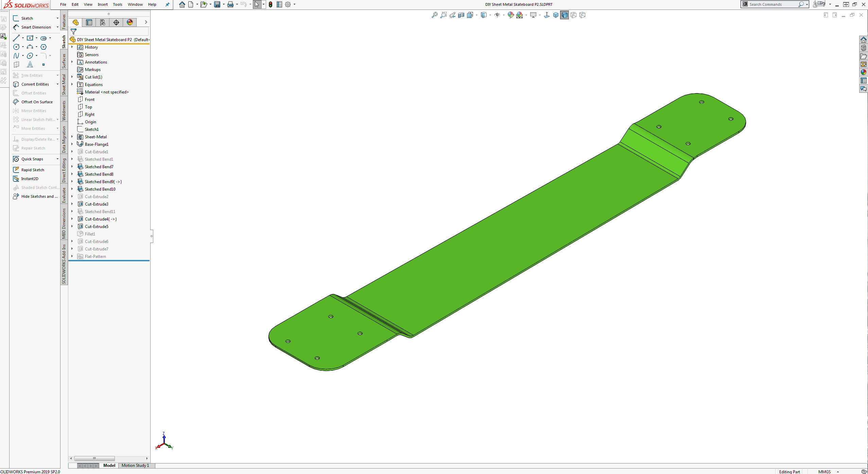The height and width of the screenshot is (474, 868).
Task: Toggle Instant2D mode
Action: [26, 179]
